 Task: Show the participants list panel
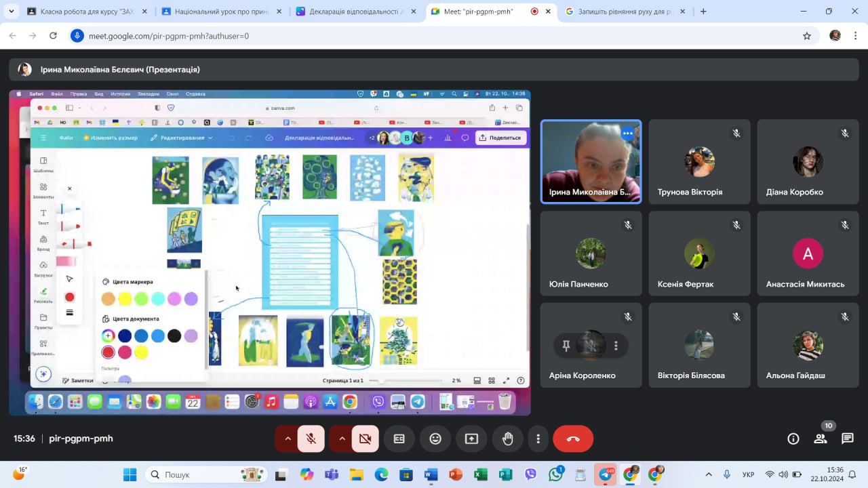click(x=821, y=439)
